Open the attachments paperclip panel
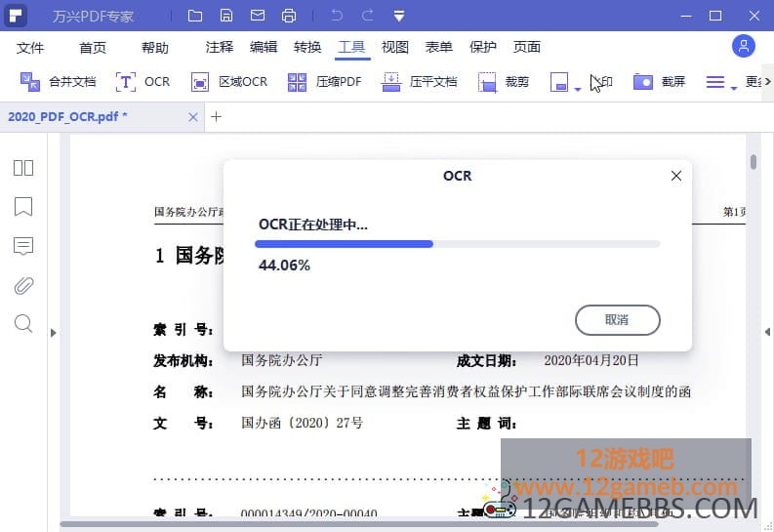774x532 pixels. (x=23, y=285)
